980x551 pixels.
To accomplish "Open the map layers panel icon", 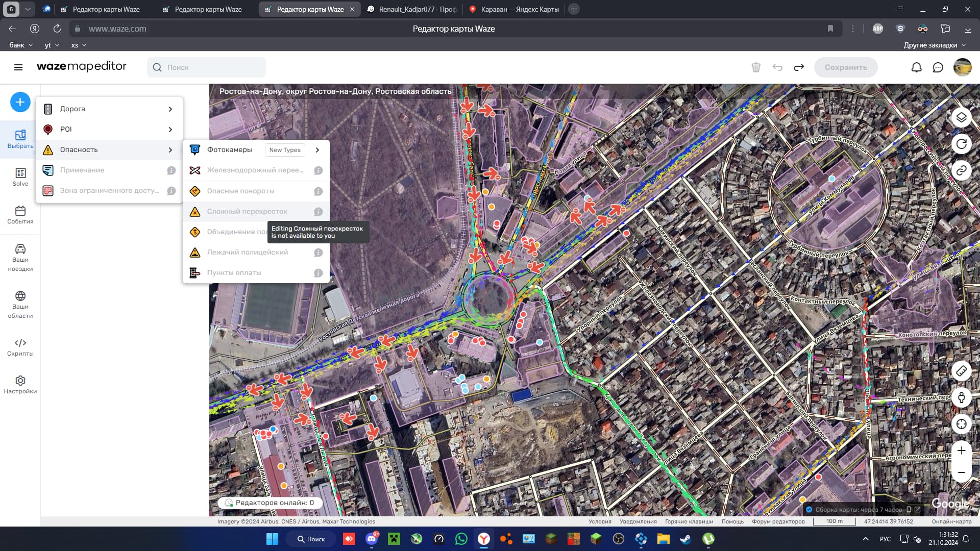I will [x=961, y=117].
